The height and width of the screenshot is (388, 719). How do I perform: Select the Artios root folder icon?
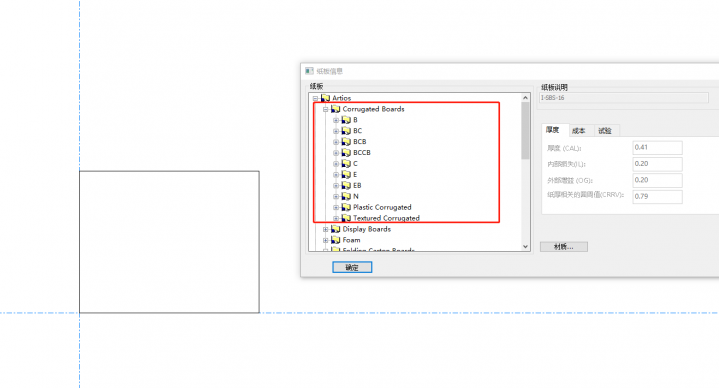[x=326, y=98]
